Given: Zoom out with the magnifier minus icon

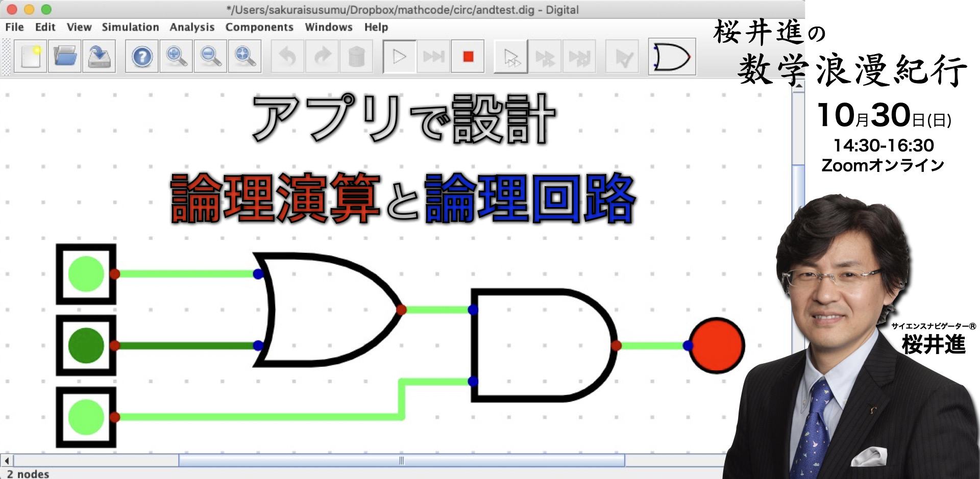Looking at the screenshot, I should pos(210,57).
